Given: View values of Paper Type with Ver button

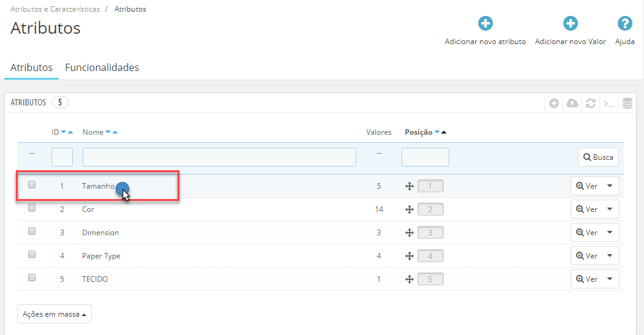Looking at the screenshot, I should 586,255.
